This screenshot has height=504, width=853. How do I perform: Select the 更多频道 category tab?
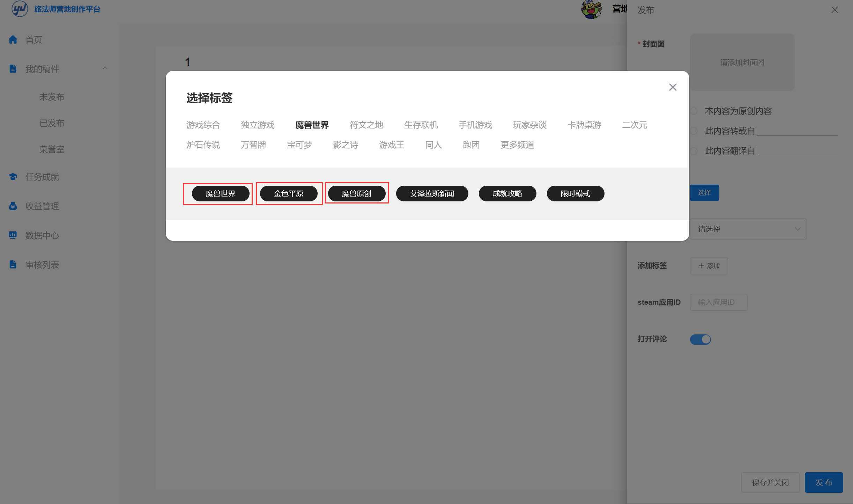click(x=517, y=144)
